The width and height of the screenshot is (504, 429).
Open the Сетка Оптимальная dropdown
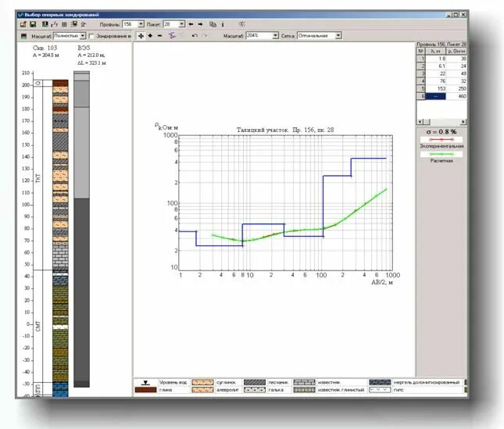pos(338,36)
